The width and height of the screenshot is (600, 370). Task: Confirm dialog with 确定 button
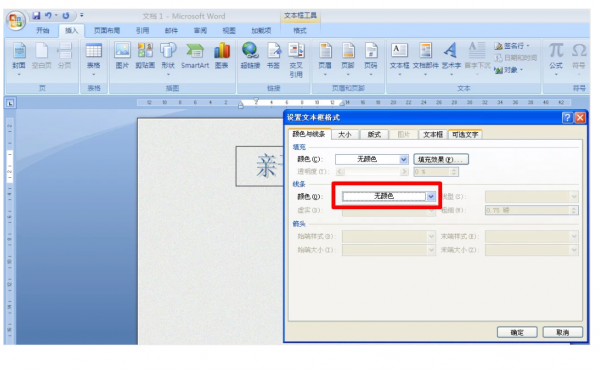pos(517,332)
